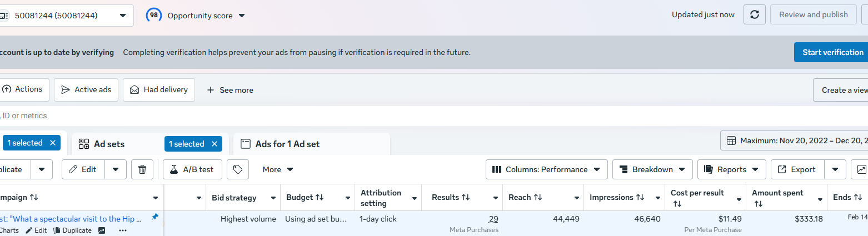Image resolution: width=868 pixels, height=236 pixels.
Task: Click the trash delete icon
Action: pos(142,169)
